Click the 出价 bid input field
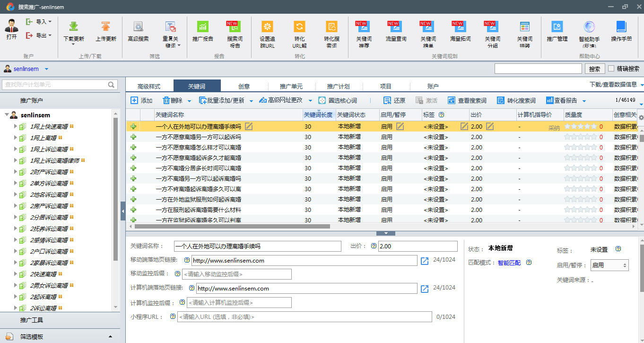This screenshot has height=343, width=644. click(417, 246)
